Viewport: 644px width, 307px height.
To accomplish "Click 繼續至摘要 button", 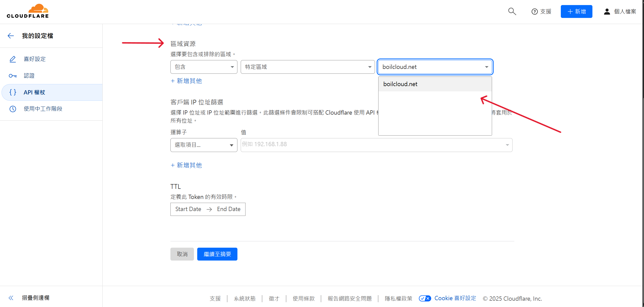I will [217, 254].
